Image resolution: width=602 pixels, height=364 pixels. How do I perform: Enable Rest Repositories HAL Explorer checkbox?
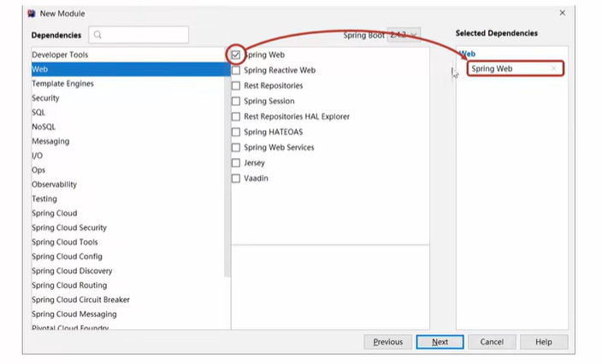pos(236,116)
